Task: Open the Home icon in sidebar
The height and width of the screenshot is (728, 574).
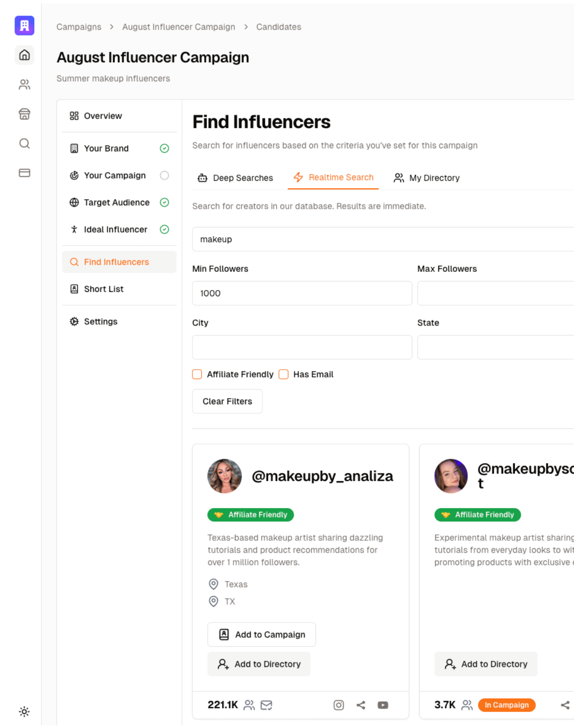Action: click(25, 55)
